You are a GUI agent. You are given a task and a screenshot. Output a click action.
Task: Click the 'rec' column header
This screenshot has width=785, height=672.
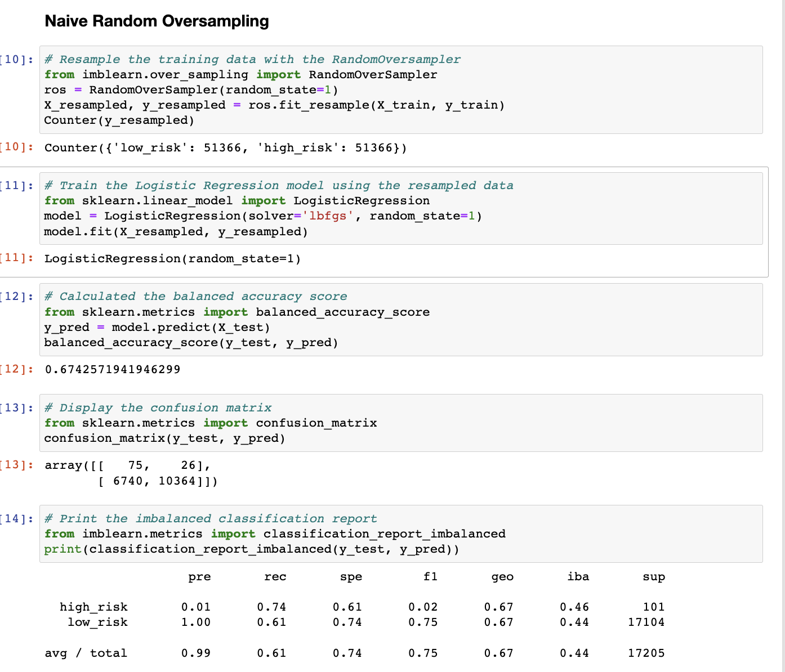tap(275, 577)
